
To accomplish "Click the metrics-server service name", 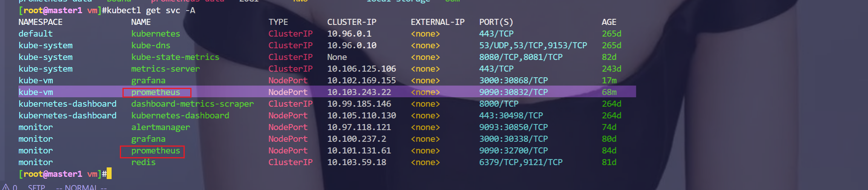I will (x=165, y=69).
